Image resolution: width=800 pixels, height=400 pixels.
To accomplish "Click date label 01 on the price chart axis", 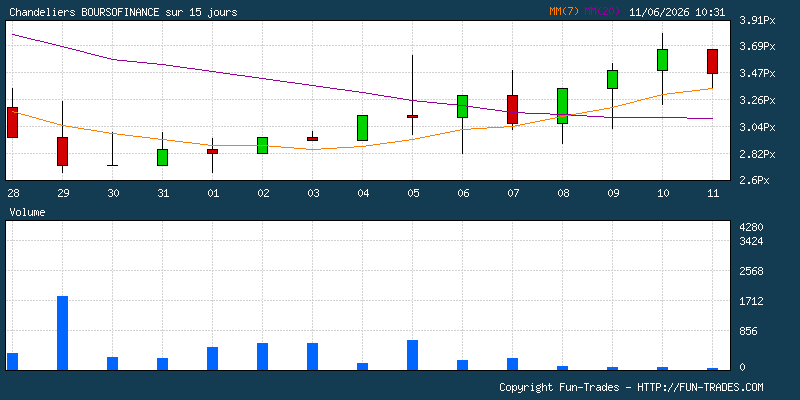I will tap(213, 193).
